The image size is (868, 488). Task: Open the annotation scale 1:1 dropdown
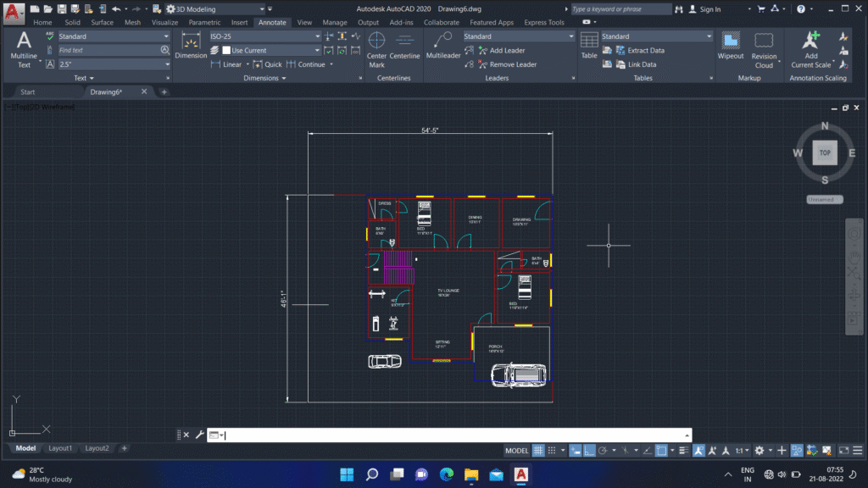[743, 451]
